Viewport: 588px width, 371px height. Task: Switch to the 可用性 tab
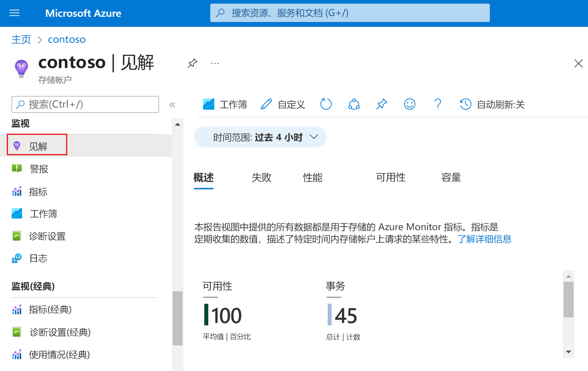click(391, 177)
